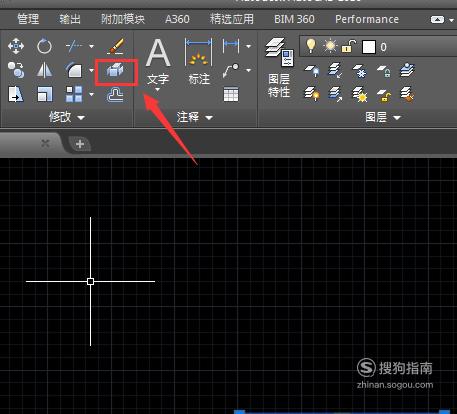The height and width of the screenshot is (414, 457).
Task: Click the Layer Unisolate icon
Action: pyautogui.click(x=335, y=94)
